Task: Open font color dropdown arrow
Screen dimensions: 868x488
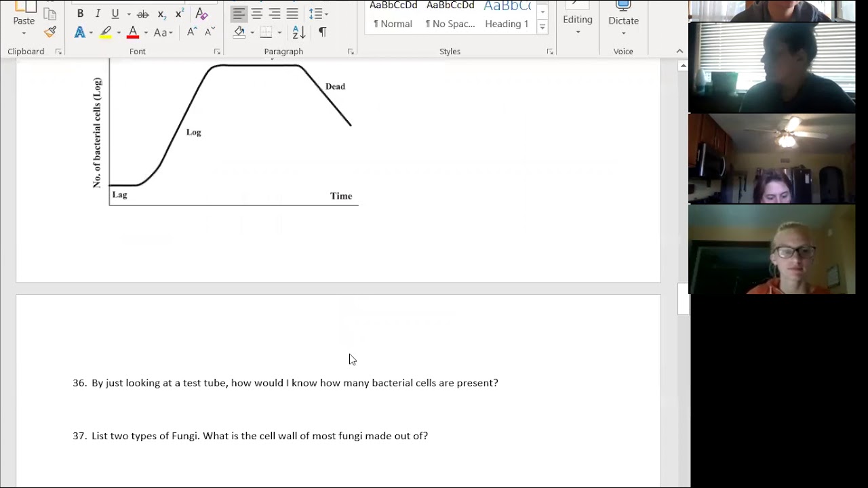Action: click(x=145, y=33)
